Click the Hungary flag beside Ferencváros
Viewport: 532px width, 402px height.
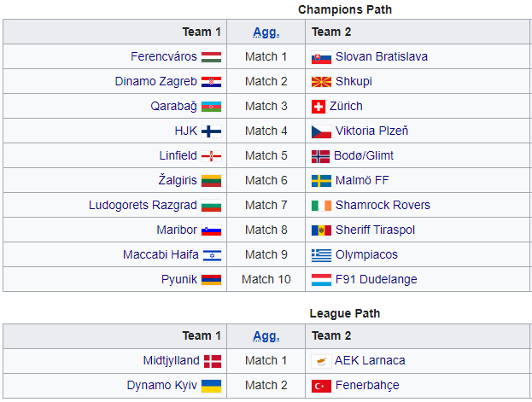(x=211, y=57)
